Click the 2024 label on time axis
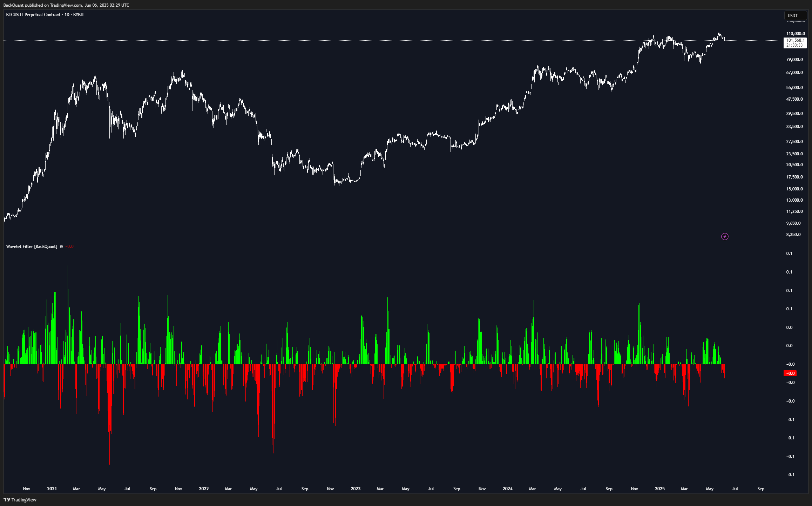This screenshot has width=812, height=506. (x=507, y=489)
